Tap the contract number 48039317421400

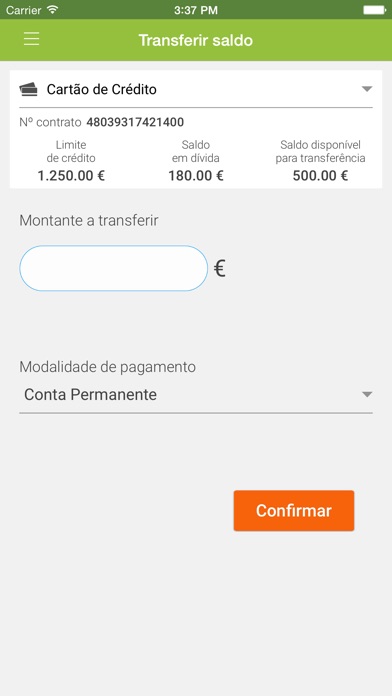[x=135, y=122]
